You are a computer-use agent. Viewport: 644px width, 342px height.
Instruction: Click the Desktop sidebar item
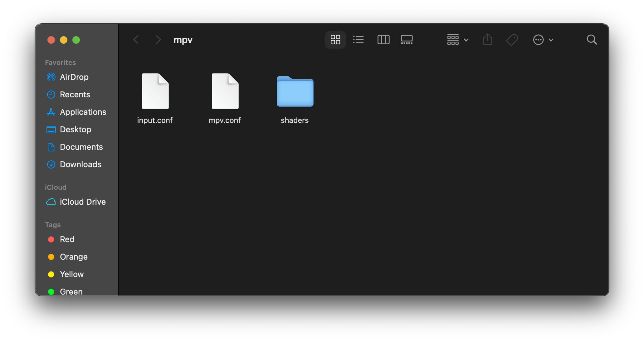pyautogui.click(x=75, y=129)
